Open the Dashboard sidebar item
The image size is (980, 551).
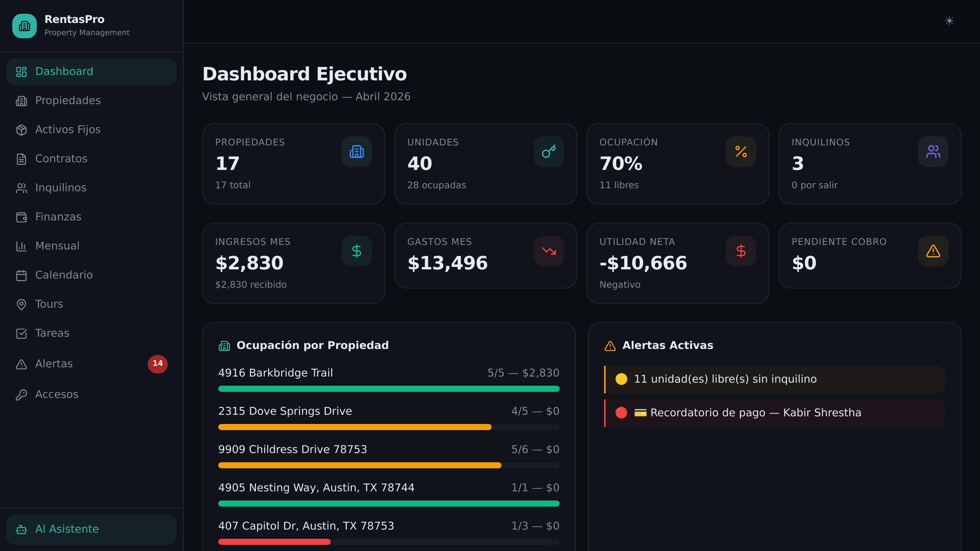91,72
